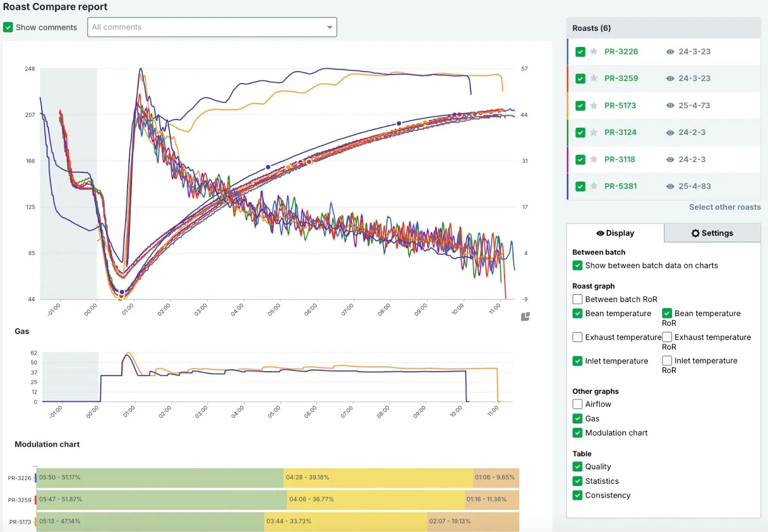Image resolution: width=768 pixels, height=532 pixels.
Task: Star the roast PR-5173
Action: pyautogui.click(x=594, y=105)
